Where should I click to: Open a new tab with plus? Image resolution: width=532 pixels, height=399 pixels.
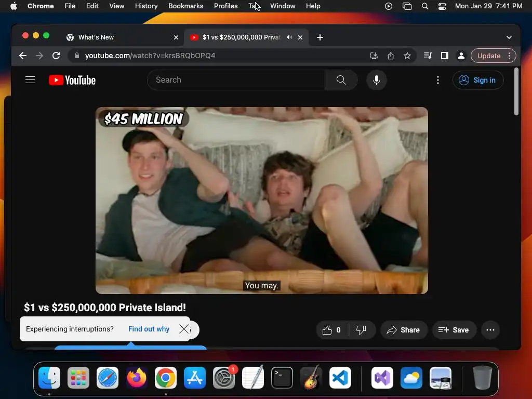coord(320,37)
